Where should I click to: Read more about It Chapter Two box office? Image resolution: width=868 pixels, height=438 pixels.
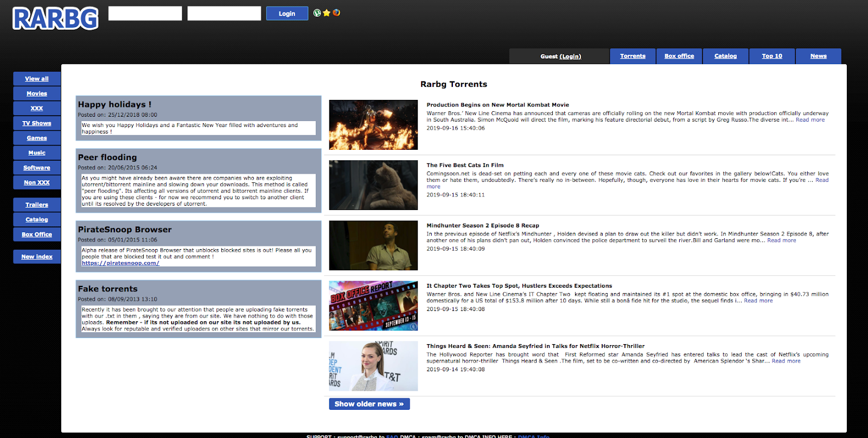point(758,301)
